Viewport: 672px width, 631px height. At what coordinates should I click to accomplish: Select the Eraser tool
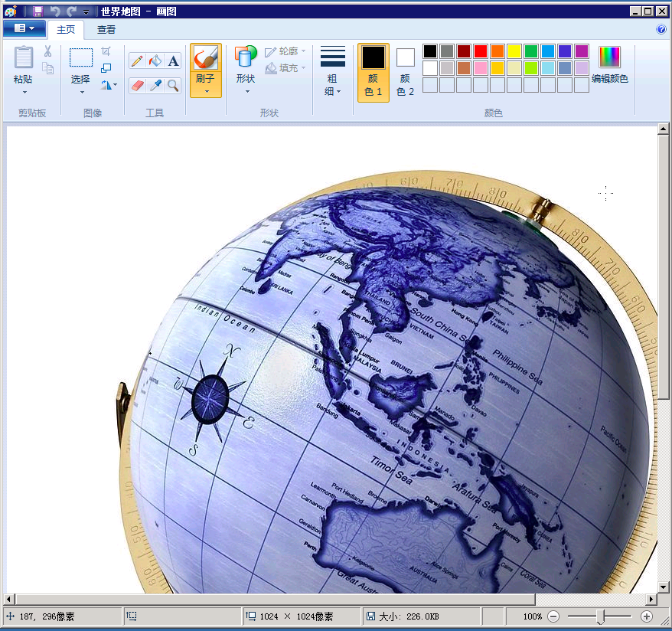(137, 85)
